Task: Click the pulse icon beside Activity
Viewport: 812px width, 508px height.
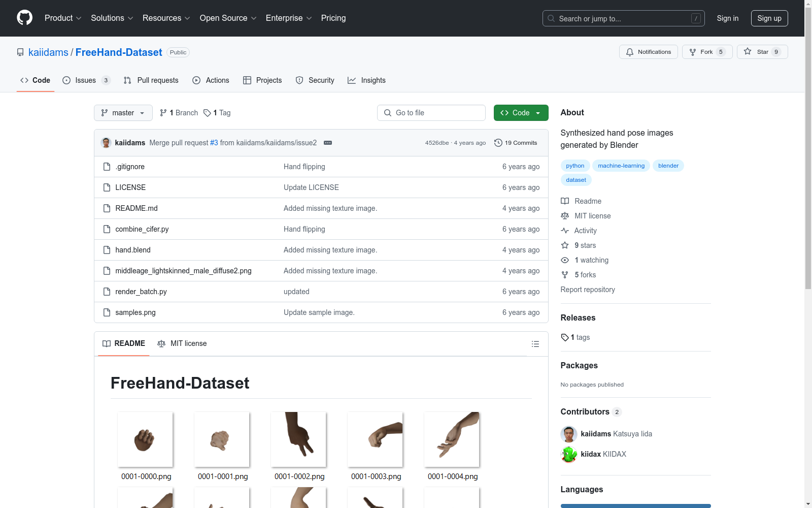Action: (x=565, y=231)
